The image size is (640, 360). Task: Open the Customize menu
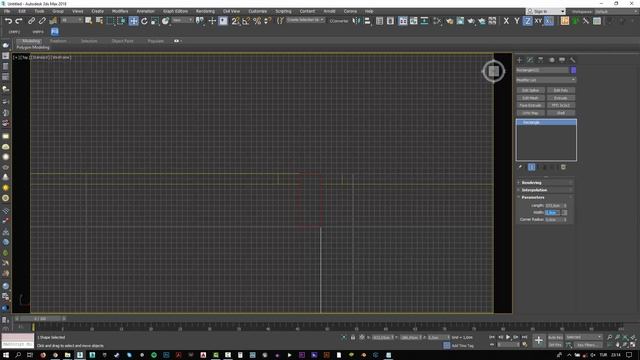(258, 11)
